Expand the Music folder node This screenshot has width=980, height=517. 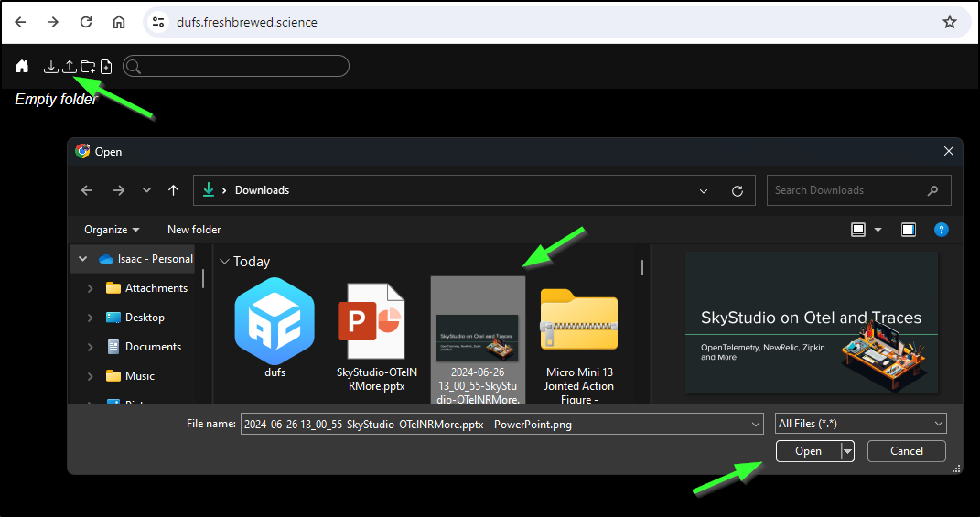pos(90,376)
